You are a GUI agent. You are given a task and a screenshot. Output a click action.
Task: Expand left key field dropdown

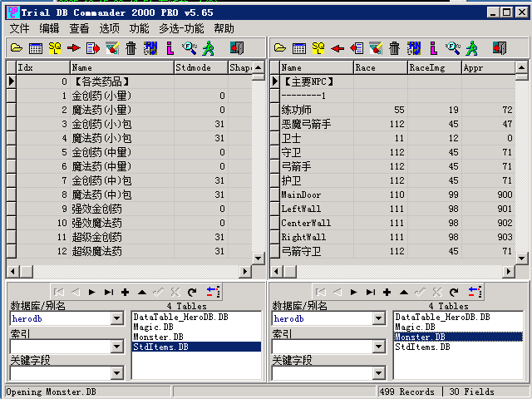click(116, 373)
